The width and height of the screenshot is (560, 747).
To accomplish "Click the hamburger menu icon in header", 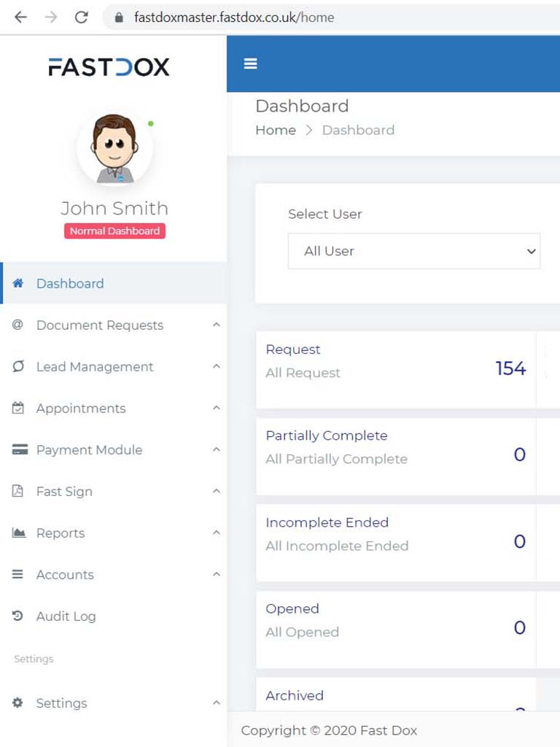I will point(250,64).
